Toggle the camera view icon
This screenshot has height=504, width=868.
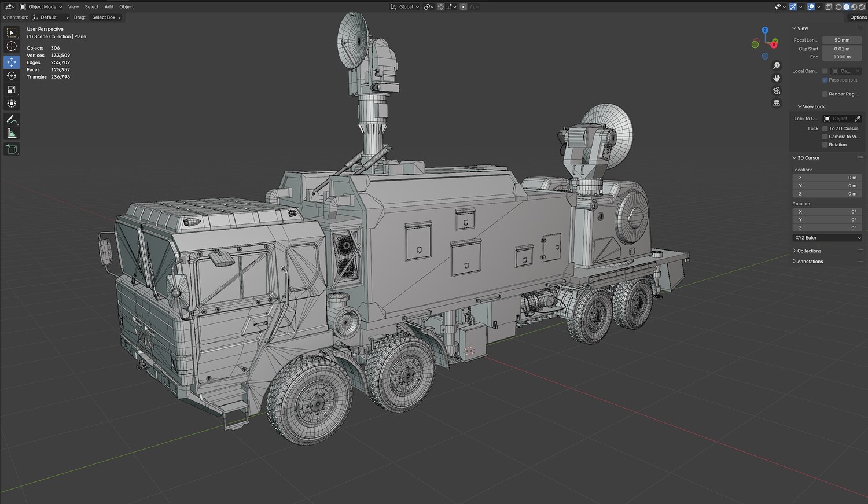tap(777, 91)
